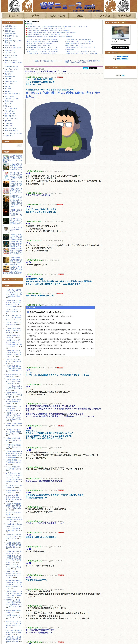This screenshot has height=644, width=138.
Task: Open the 哲学 (1187) category
Action: [8, 89]
